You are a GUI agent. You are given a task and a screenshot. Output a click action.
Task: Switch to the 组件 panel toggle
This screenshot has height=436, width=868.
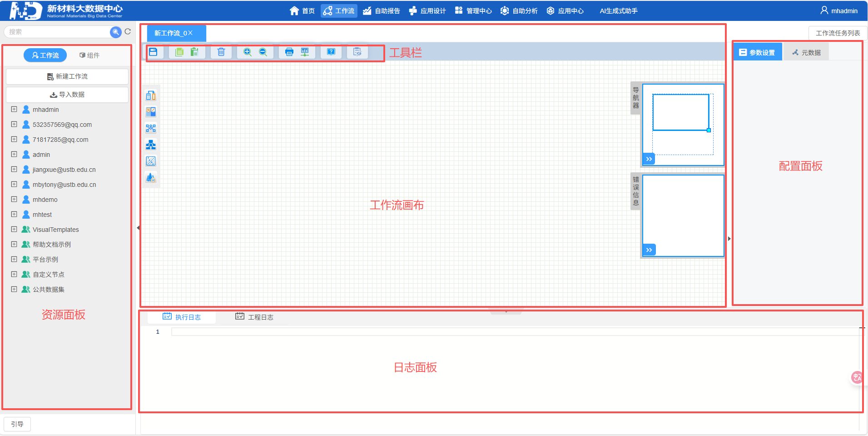tap(89, 55)
